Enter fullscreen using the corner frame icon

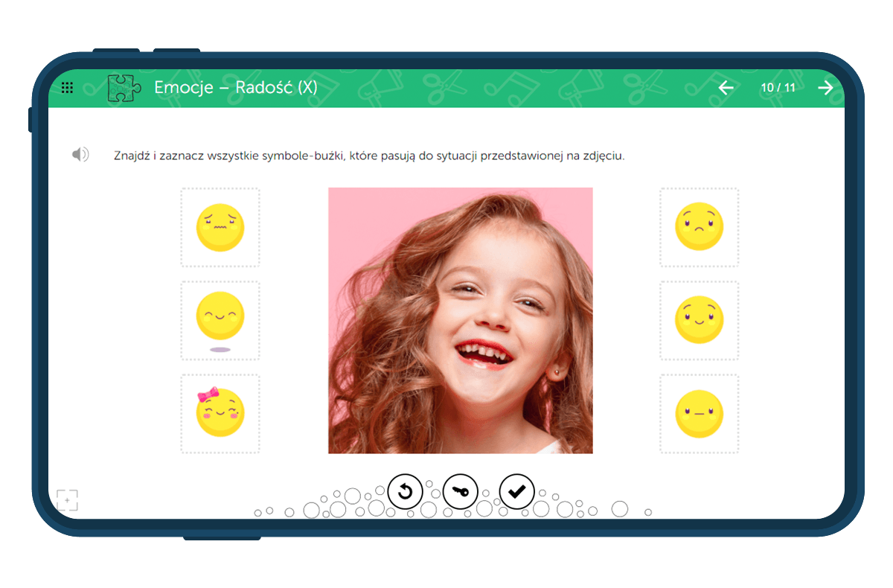[68, 500]
